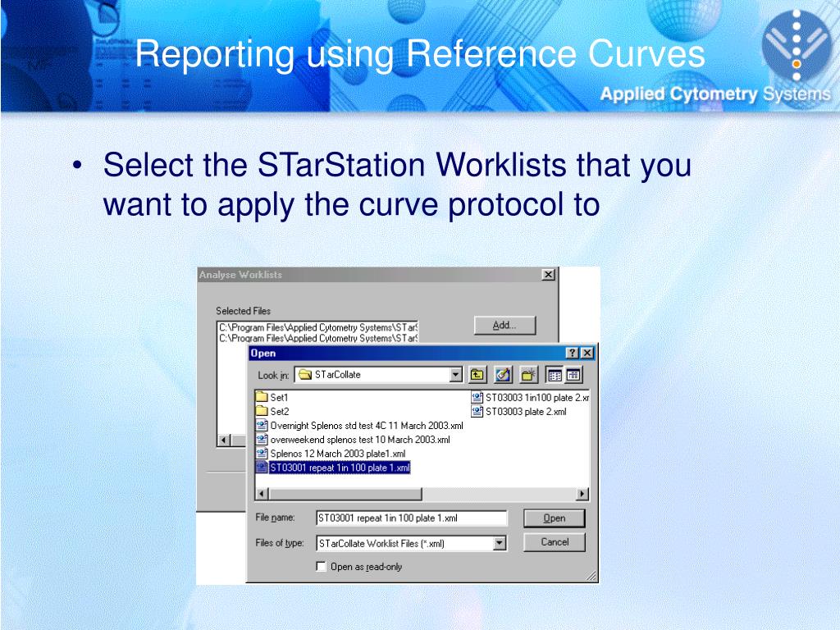Screen dimensions: 840x630
Task: Click left scroll arrow of file list
Action: (262, 494)
